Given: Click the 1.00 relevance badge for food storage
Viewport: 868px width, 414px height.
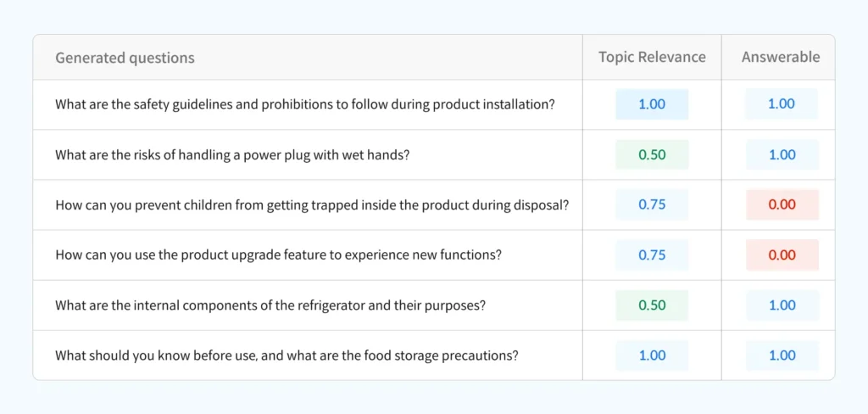Looking at the screenshot, I should click(652, 355).
